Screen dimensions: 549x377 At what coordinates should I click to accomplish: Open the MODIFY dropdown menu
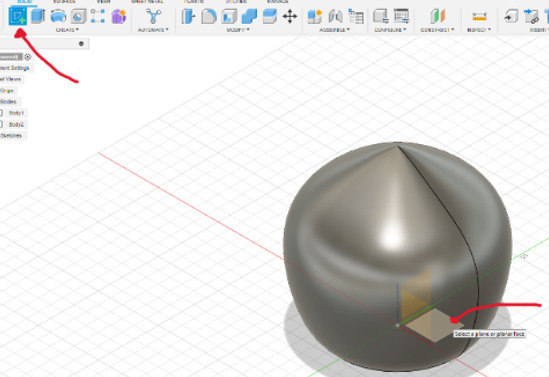point(238,30)
